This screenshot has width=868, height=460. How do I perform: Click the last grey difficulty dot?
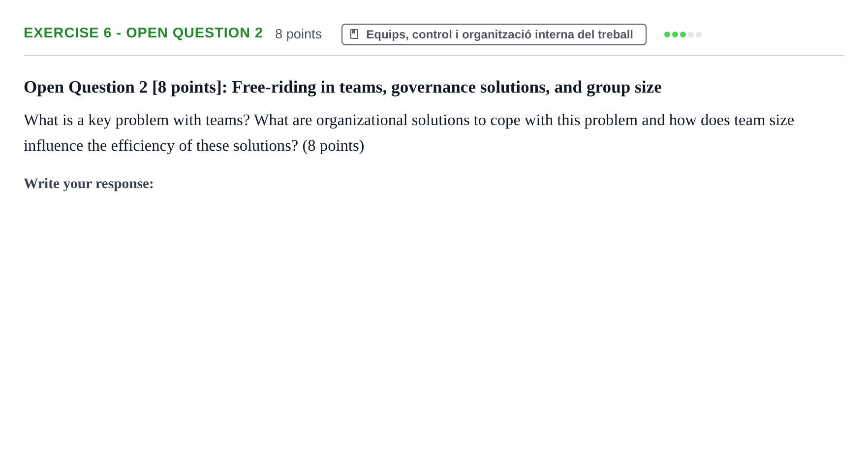(699, 34)
